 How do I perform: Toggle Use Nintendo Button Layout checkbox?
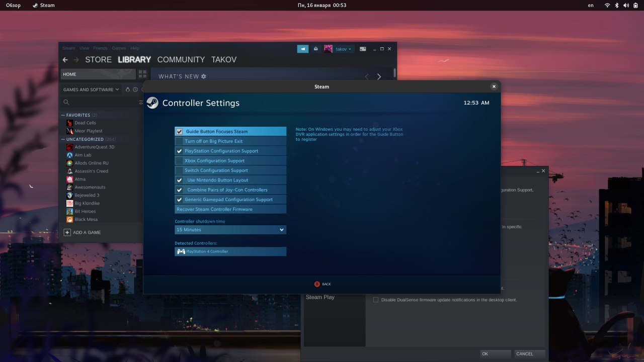point(179,180)
